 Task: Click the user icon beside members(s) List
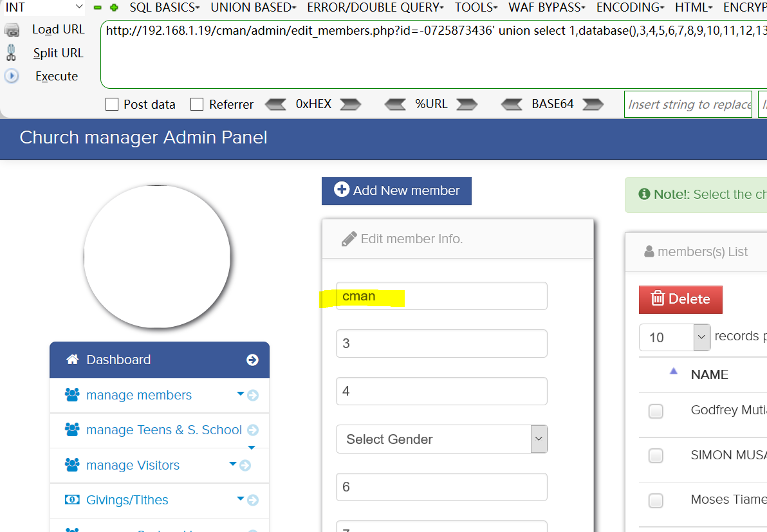[x=649, y=252]
